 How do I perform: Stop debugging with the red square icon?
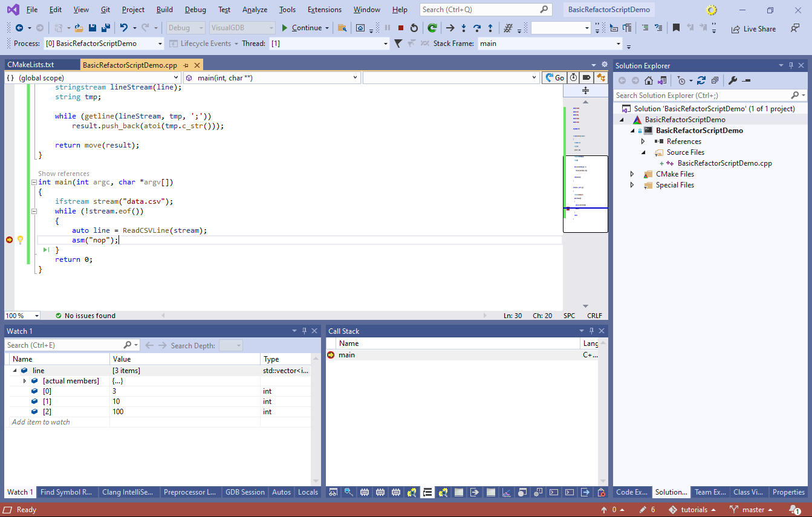click(401, 28)
